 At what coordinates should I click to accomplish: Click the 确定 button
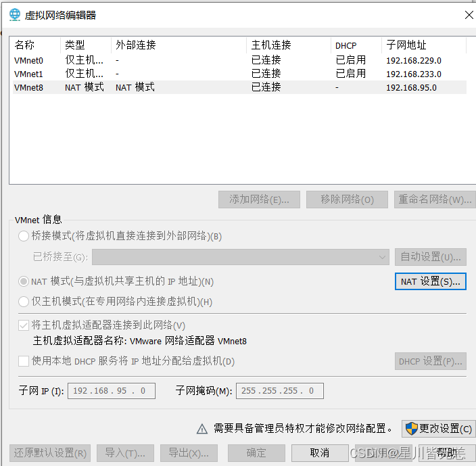tap(256, 453)
